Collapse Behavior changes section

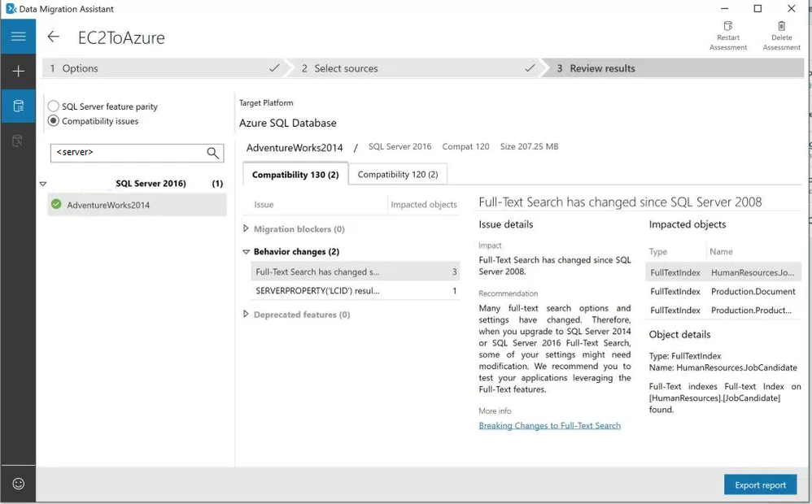point(246,252)
